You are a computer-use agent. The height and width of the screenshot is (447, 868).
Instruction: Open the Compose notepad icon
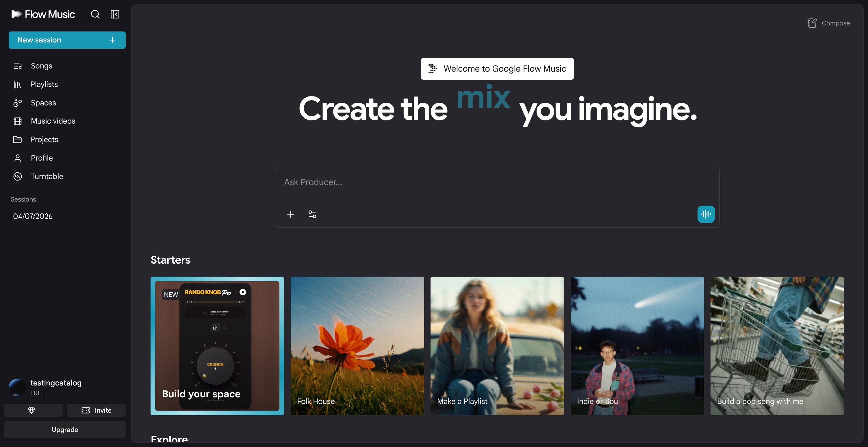click(x=812, y=23)
